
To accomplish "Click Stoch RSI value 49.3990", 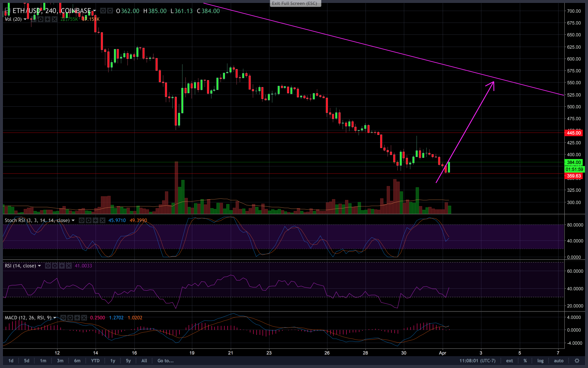I will [x=138, y=220].
